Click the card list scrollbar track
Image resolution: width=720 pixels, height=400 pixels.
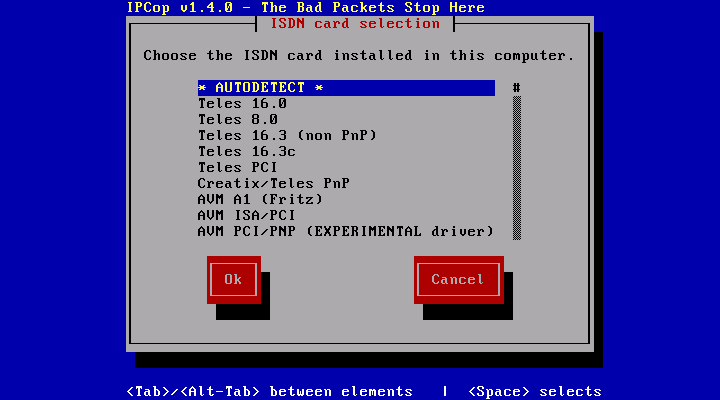pos(517,168)
